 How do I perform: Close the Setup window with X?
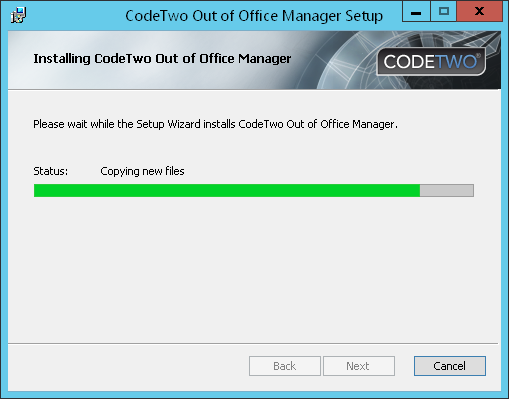point(479,12)
